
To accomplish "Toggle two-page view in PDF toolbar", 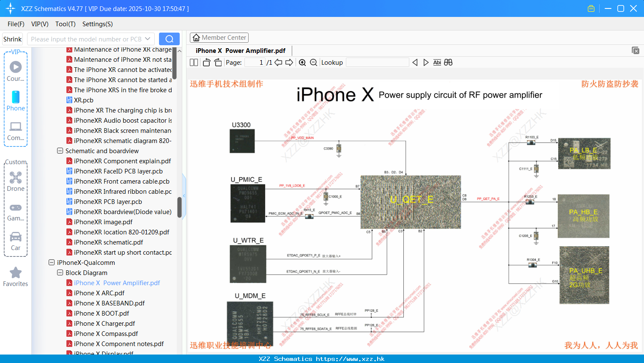I will click(194, 63).
